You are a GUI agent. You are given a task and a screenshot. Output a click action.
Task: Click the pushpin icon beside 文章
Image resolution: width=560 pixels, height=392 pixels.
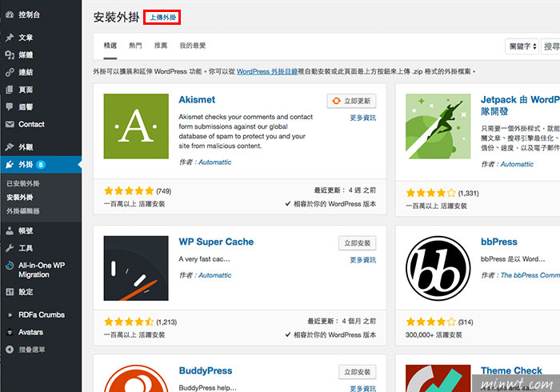10,38
